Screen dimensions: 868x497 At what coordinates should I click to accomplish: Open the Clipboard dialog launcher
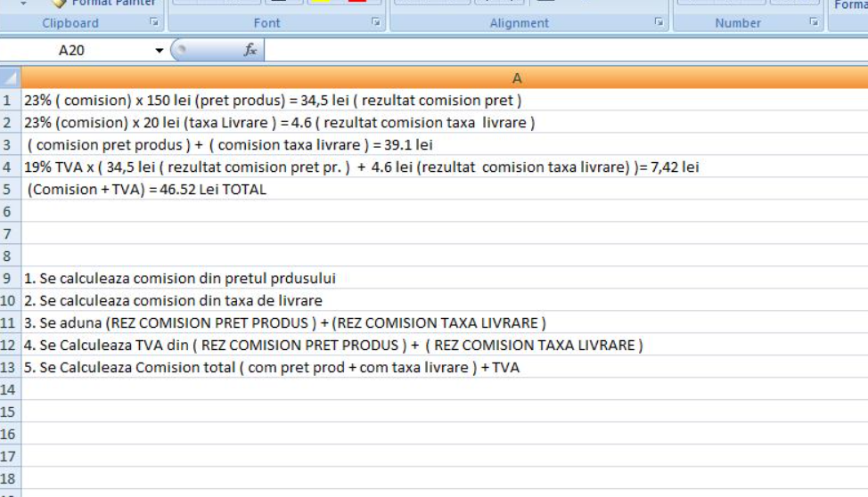click(x=154, y=22)
